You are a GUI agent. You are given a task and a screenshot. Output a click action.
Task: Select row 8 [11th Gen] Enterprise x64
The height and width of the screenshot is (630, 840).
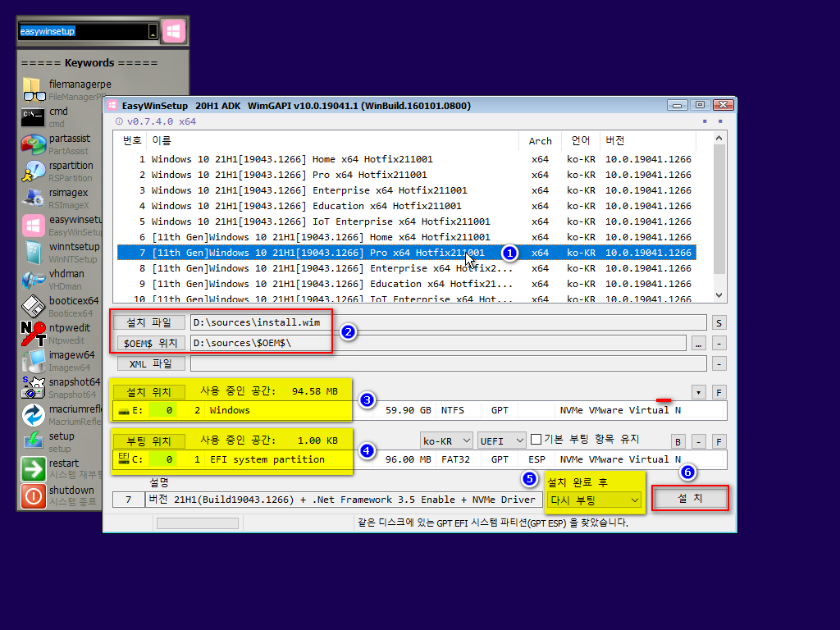tap(407, 268)
